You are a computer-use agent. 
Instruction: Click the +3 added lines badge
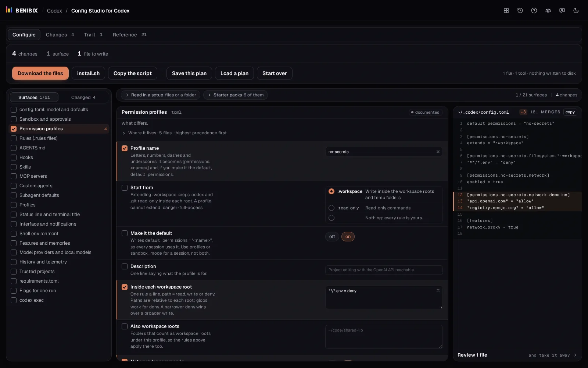[523, 112]
